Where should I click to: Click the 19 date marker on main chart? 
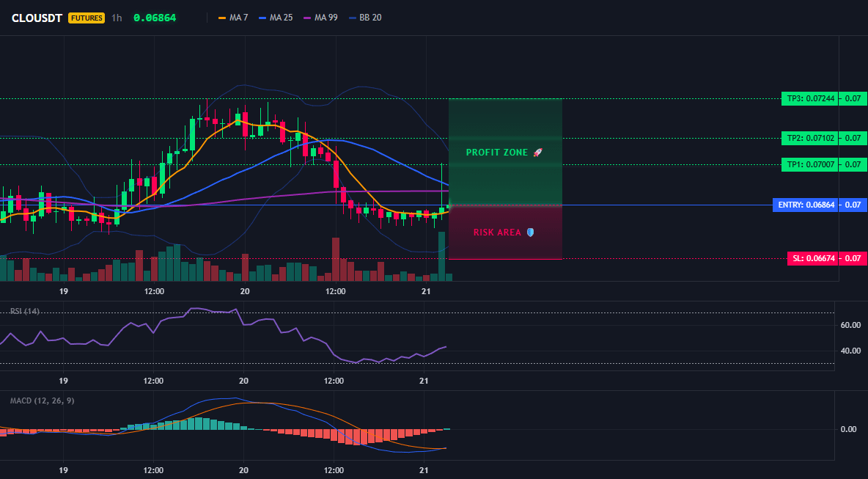[63, 291]
